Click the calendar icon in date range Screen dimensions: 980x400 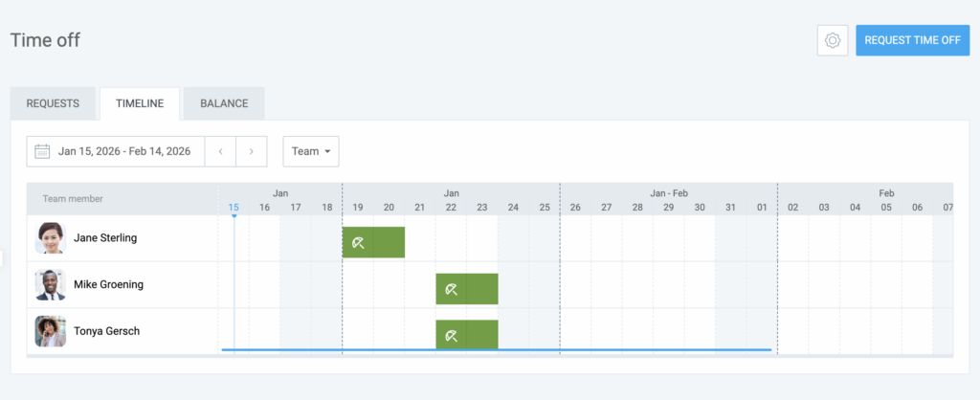(42, 151)
